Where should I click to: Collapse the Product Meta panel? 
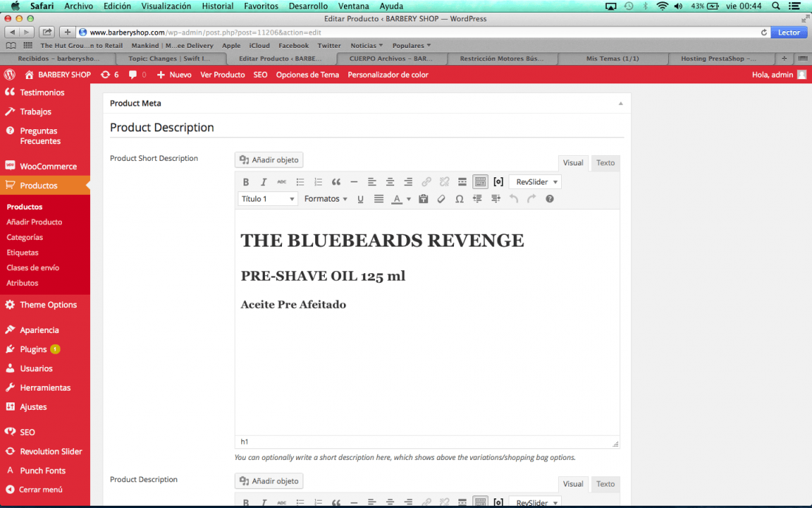620,103
